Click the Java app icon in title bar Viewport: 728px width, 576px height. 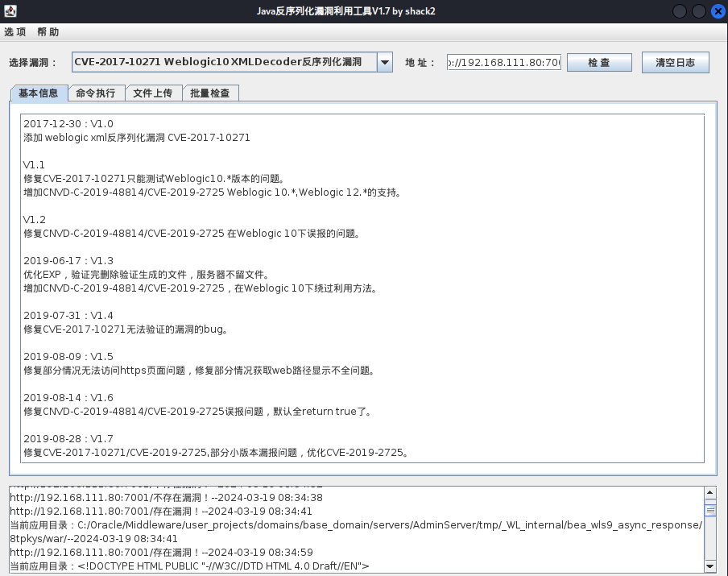(10, 11)
